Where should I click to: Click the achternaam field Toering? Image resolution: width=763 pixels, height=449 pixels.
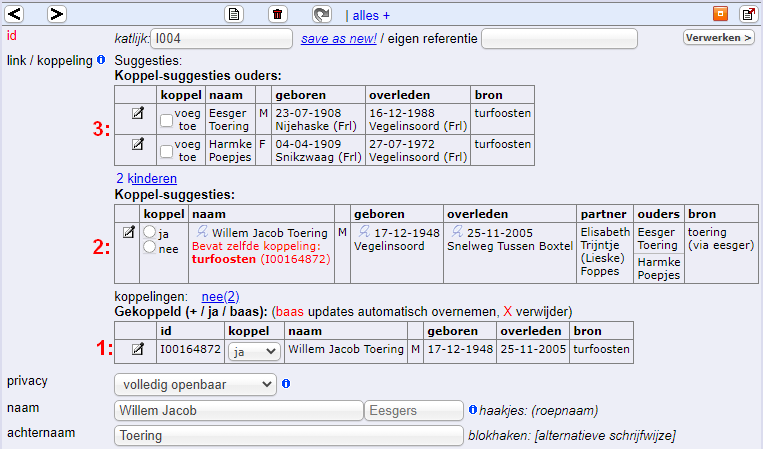pyautogui.click(x=289, y=435)
